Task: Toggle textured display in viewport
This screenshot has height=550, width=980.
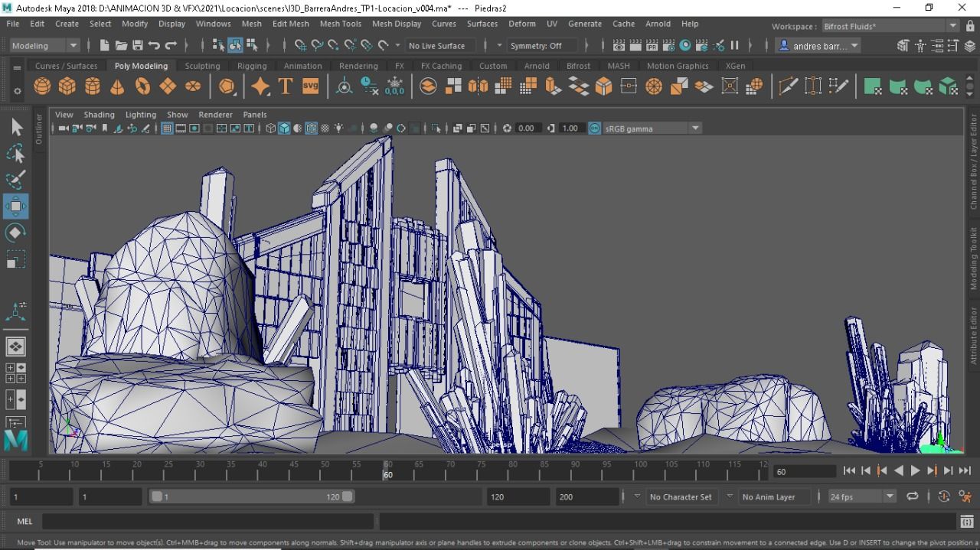Action: coord(325,129)
